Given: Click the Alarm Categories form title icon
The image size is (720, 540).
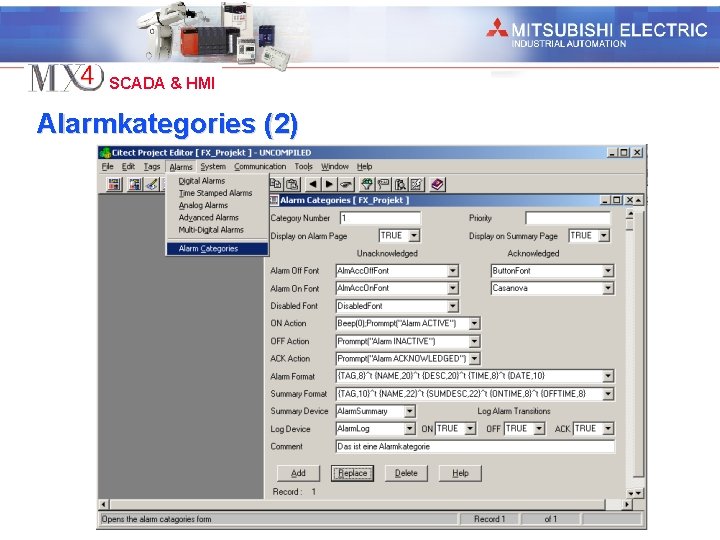Looking at the screenshot, I should point(274,200).
